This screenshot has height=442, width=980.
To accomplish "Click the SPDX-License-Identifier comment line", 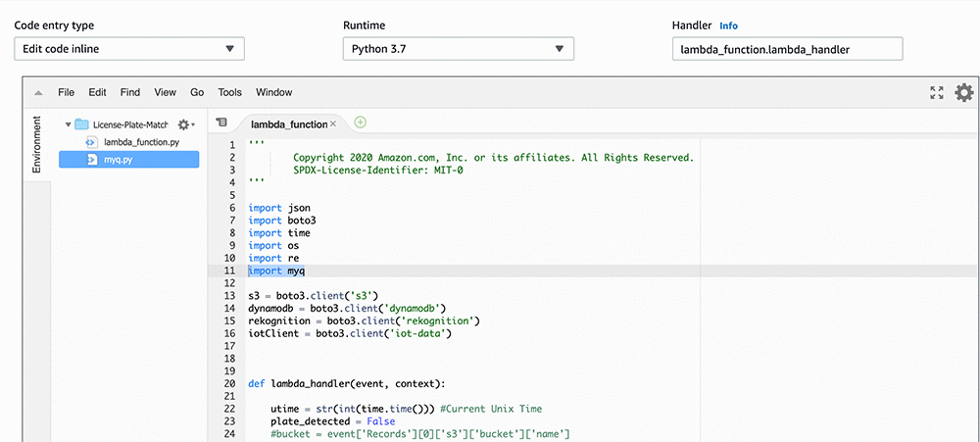I will pos(378,171).
